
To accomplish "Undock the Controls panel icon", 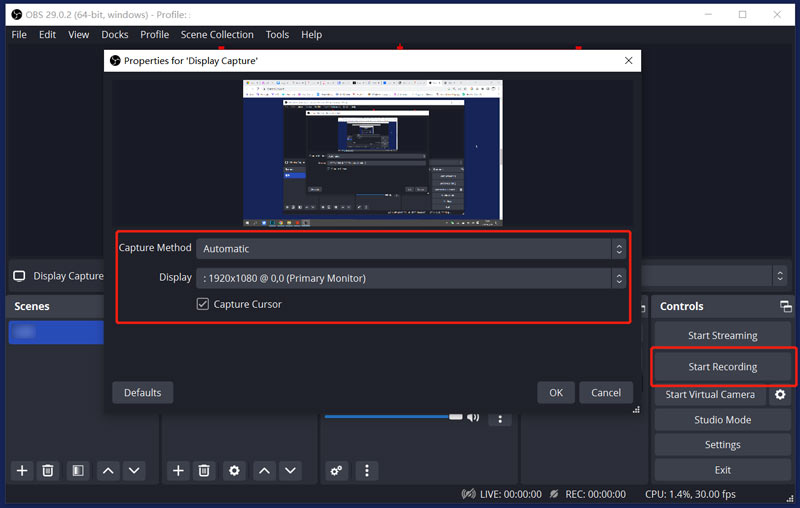I will [x=786, y=306].
